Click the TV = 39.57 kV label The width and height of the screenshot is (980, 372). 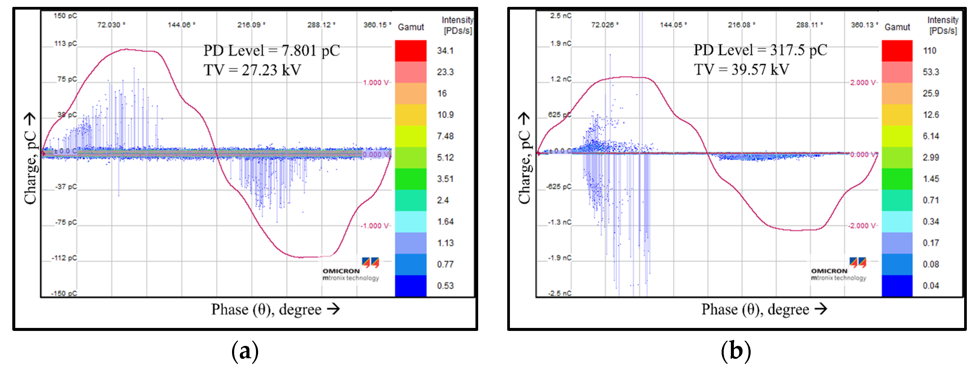(x=741, y=69)
